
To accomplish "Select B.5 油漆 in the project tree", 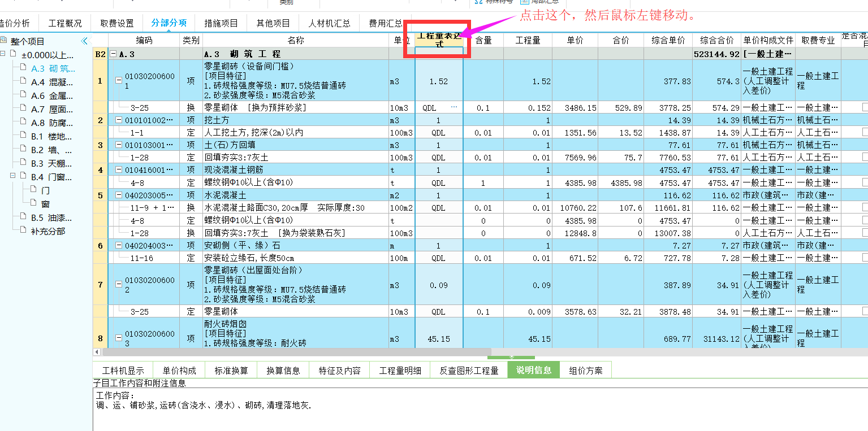I will point(52,217).
